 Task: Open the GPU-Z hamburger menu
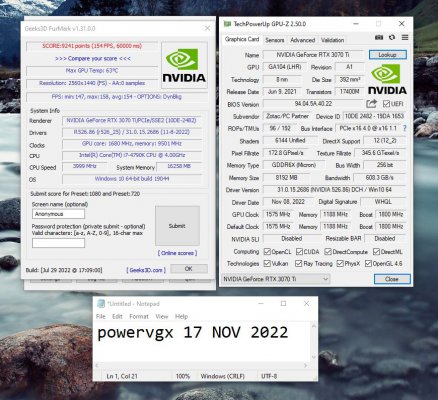pyautogui.click(x=405, y=37)
